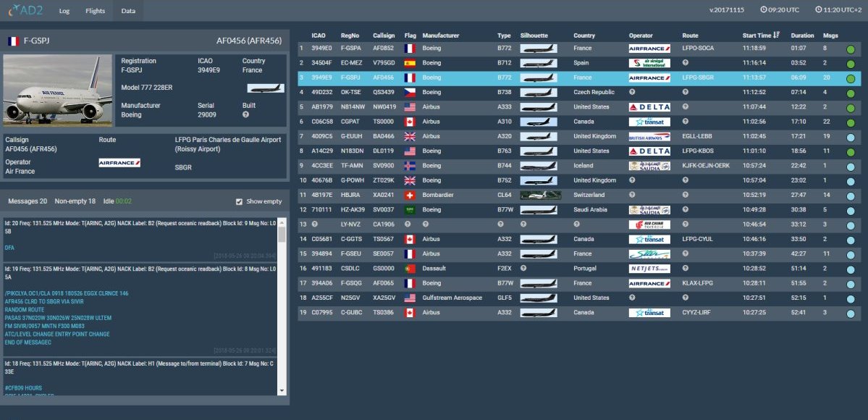Screen dimensions: 868x420
Task: Click the Czech flag in OK-TSE row
Action: 410,93
